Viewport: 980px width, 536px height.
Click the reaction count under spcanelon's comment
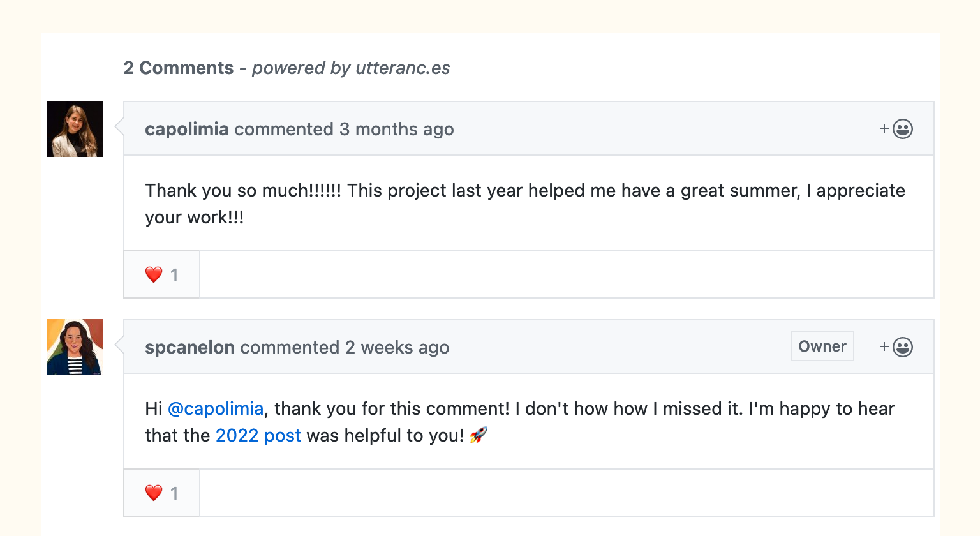[x=174, y=493]
